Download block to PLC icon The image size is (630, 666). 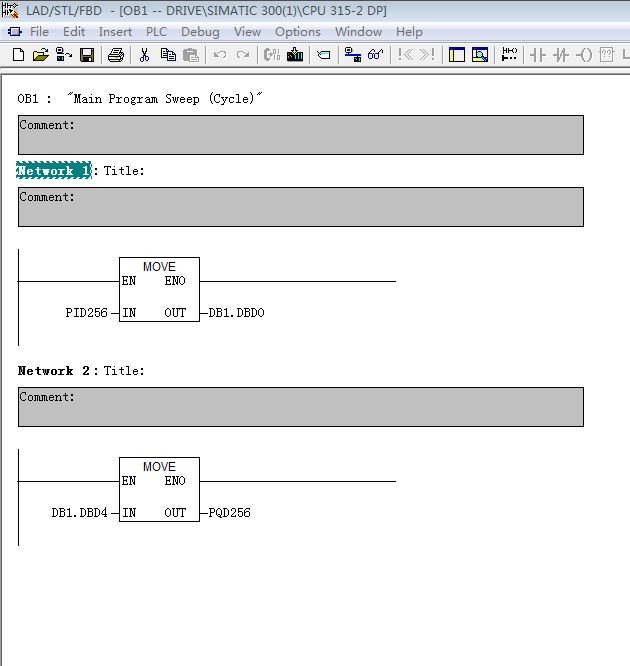[x=295, y=55]
